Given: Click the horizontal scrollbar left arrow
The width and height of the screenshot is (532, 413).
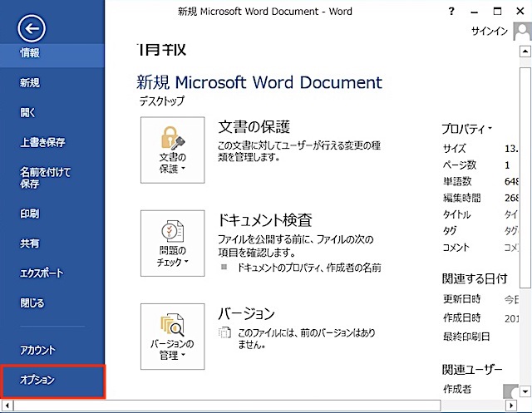Looking at the screenshot, I should (7, 406).
